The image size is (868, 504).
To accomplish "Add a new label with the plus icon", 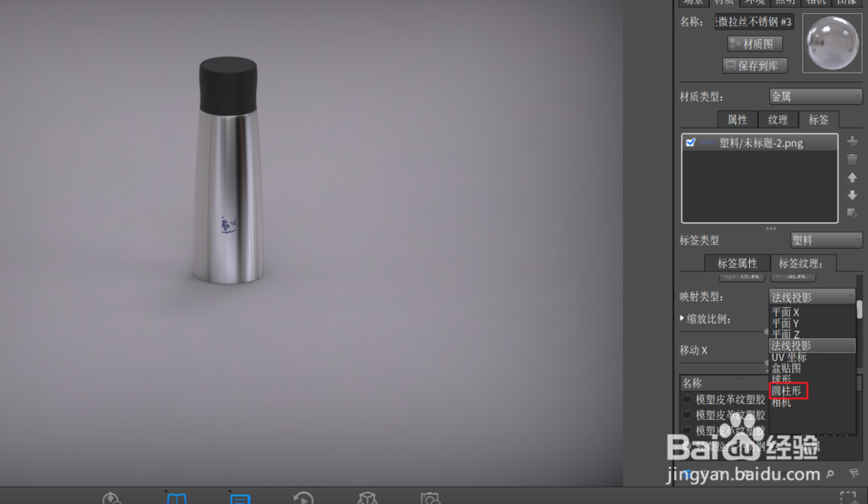I will tap(852, 141).
